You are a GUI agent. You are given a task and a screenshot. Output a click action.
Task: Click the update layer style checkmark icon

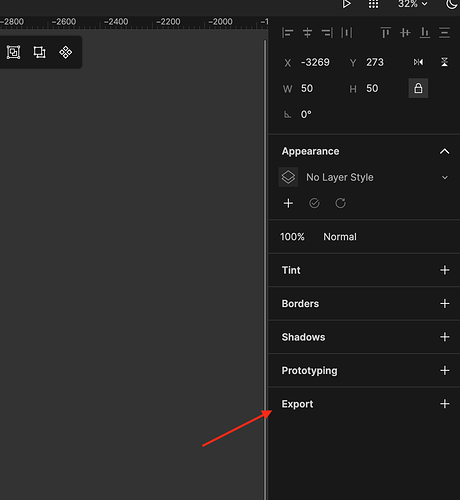click(314, 203)
